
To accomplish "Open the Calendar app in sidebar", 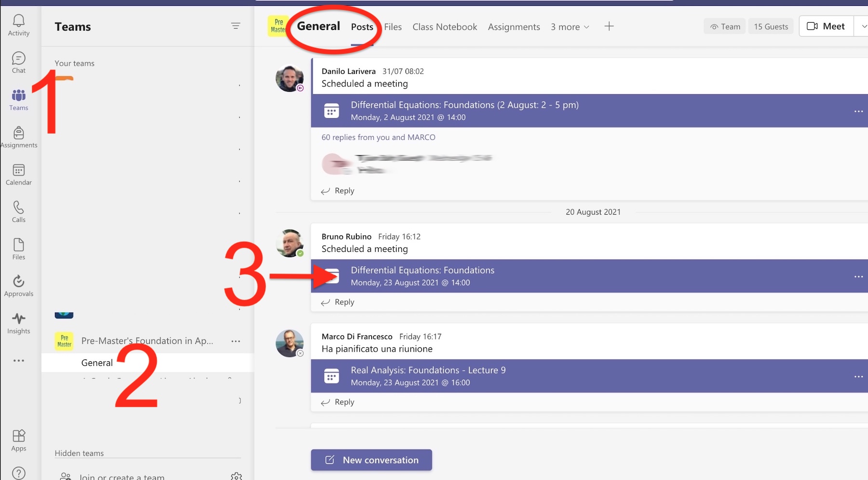I will click(x=18, y=175).
